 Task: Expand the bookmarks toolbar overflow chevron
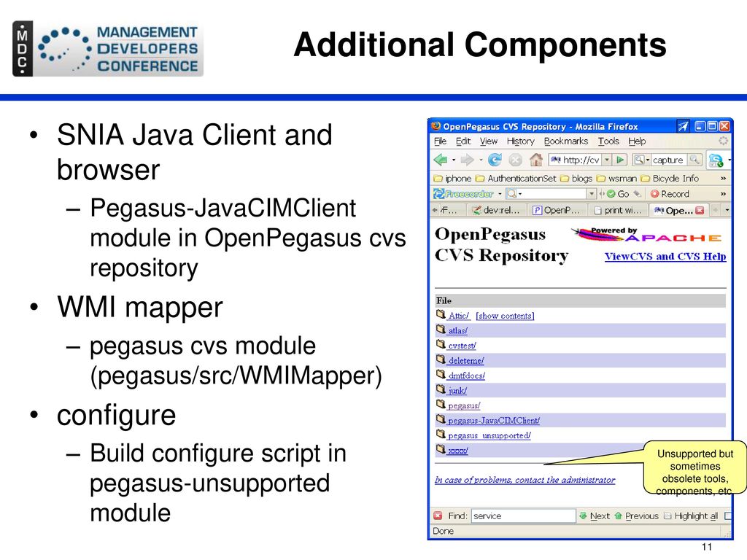(x=723, y=178)
